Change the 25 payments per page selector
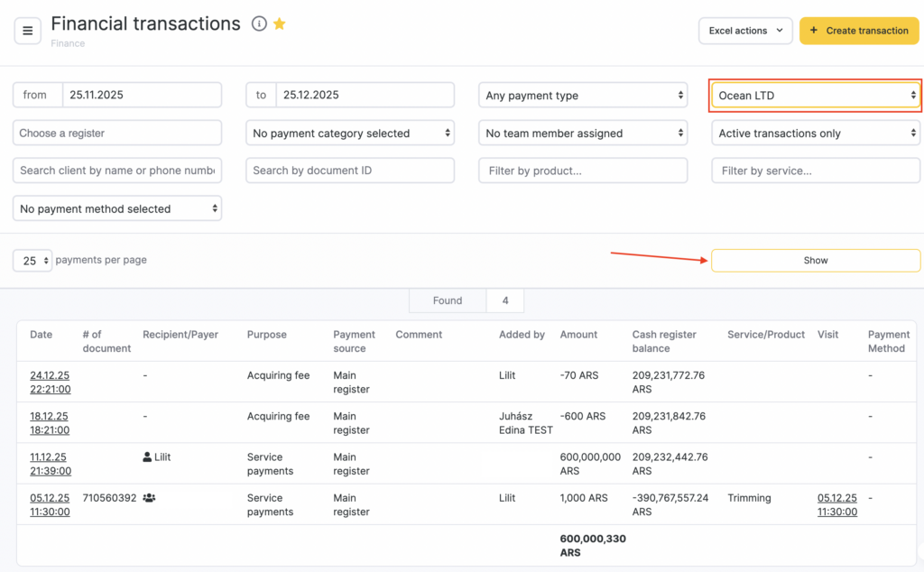 click(32, 261)
